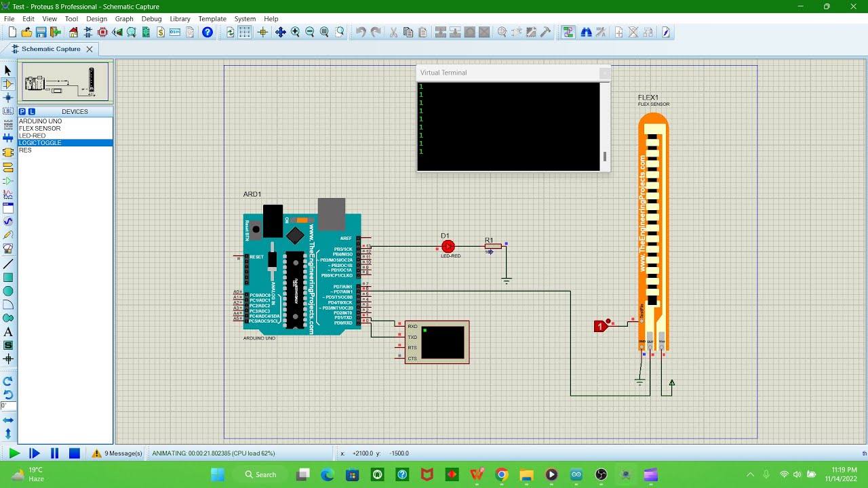Click the P pick devices button
868x488 pixels.
[x=22, y=111]
